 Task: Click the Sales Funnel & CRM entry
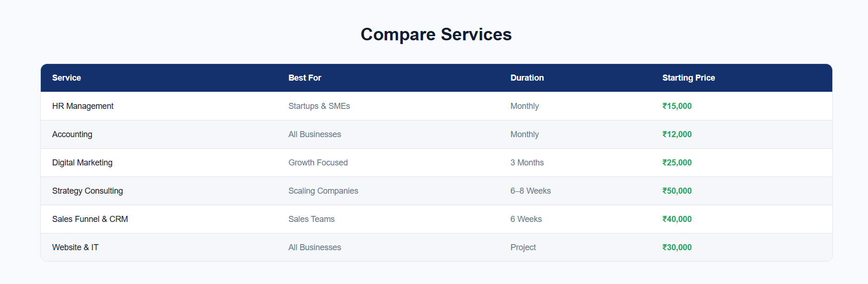[x=90, y=219]
